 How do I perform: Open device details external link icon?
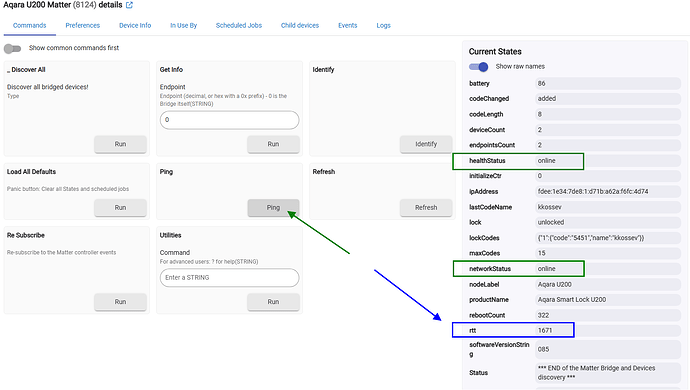(x=129, y=5)
